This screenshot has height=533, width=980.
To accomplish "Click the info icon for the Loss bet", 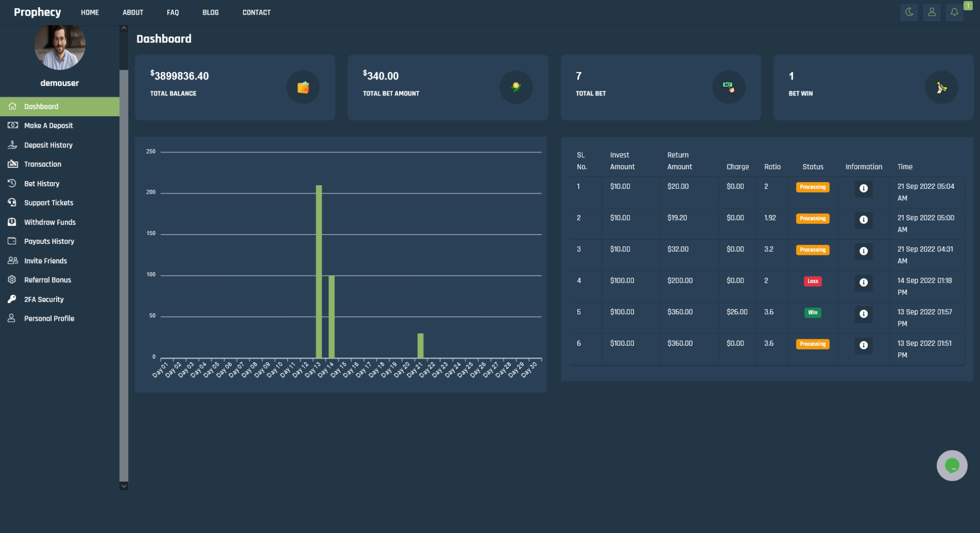I will (x=864, y=283).
